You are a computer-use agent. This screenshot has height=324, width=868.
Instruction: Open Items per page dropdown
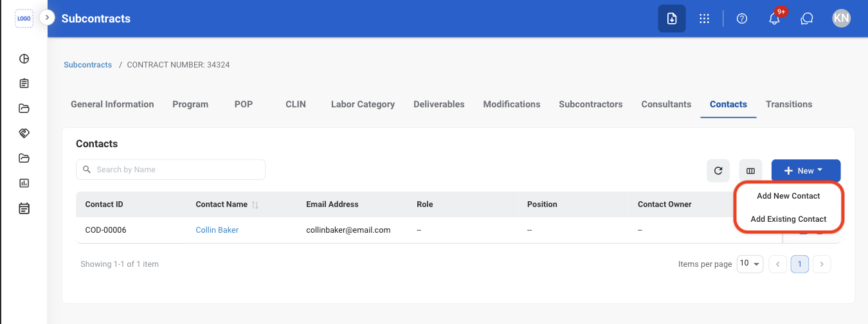(750, 264)
